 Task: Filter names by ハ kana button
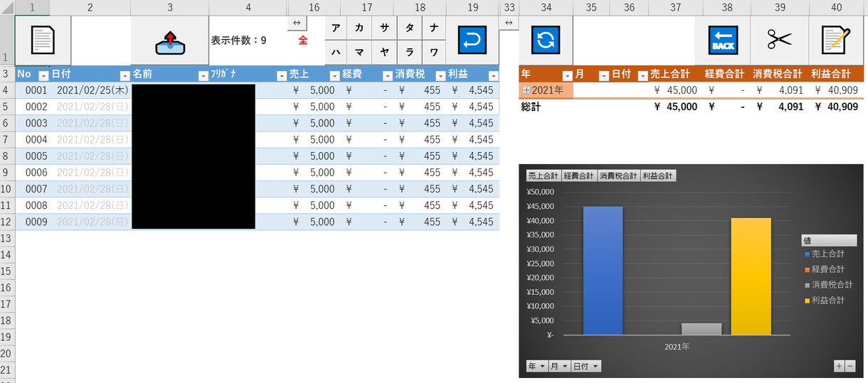336,53
